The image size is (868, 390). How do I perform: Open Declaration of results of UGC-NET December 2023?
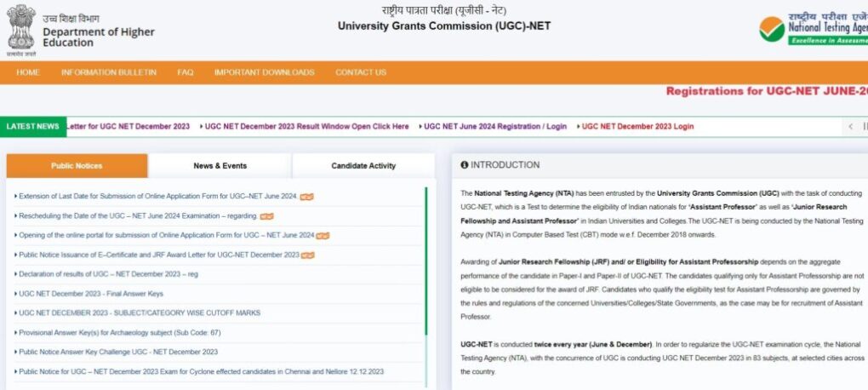click(108, 274)
